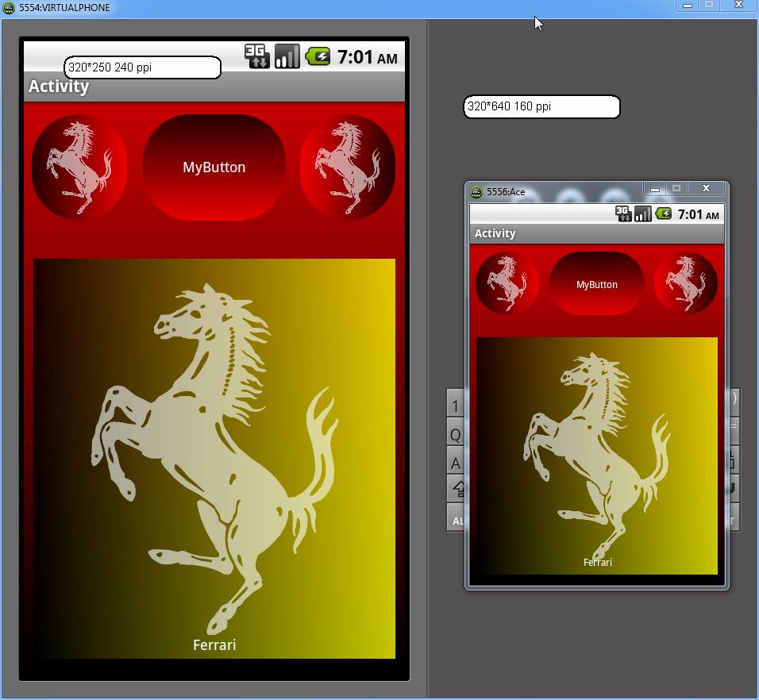Click the A key on emulator keyboard
This screenshot has height=700, width=759.
click(455, 460)
